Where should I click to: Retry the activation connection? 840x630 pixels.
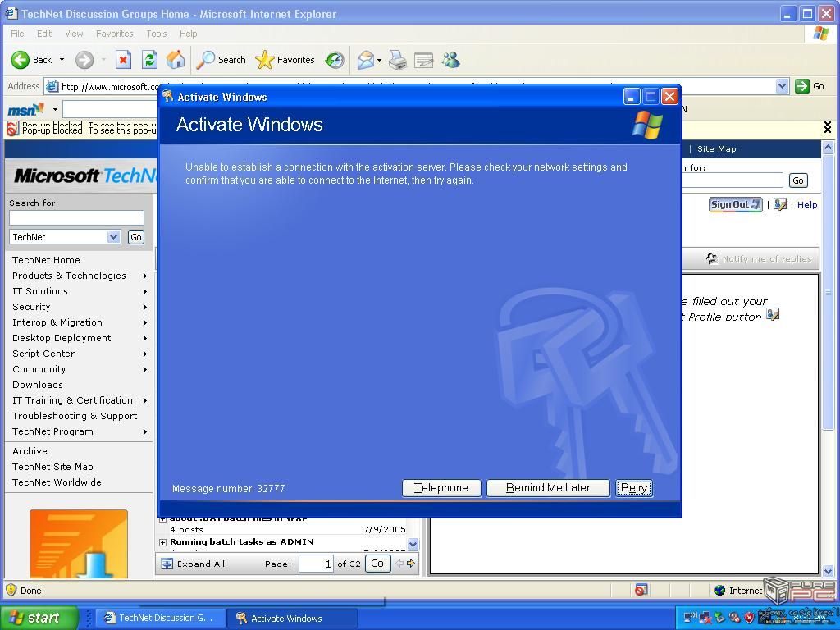tap(634, 488)
